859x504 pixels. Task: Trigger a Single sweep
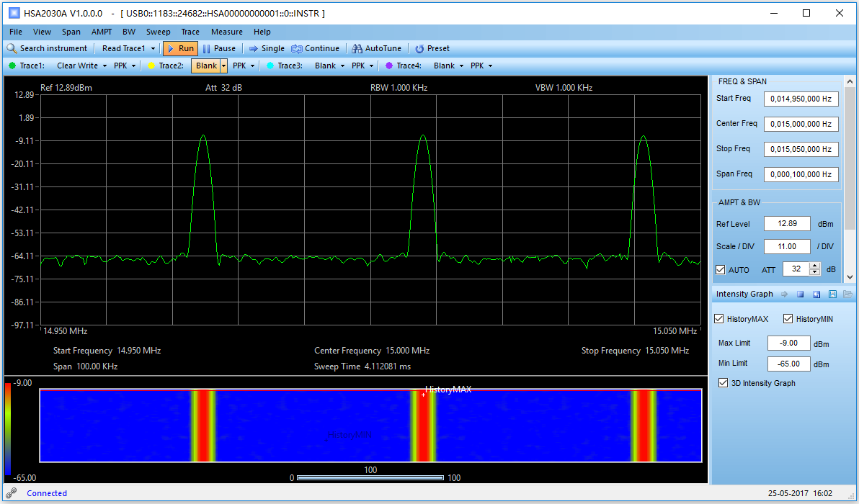[266, 48]
